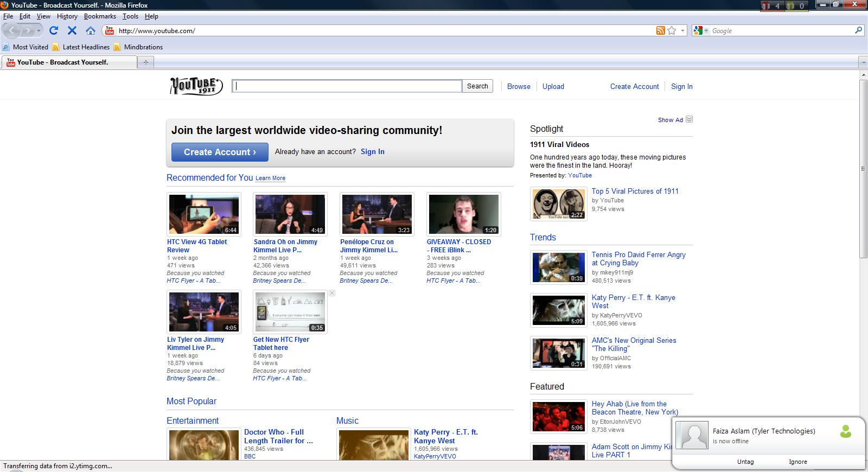Click the Doctor Who - Full Length Trailer link

(278, 437)
